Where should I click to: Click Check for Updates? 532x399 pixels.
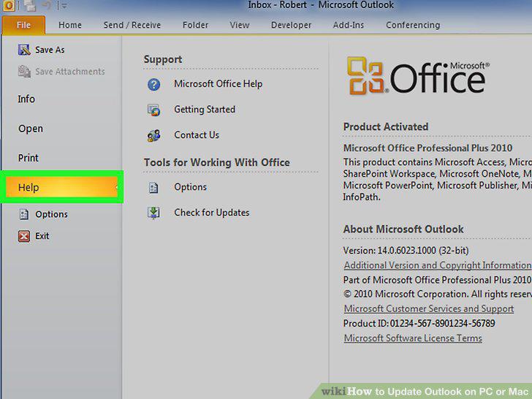pos(212,213)
